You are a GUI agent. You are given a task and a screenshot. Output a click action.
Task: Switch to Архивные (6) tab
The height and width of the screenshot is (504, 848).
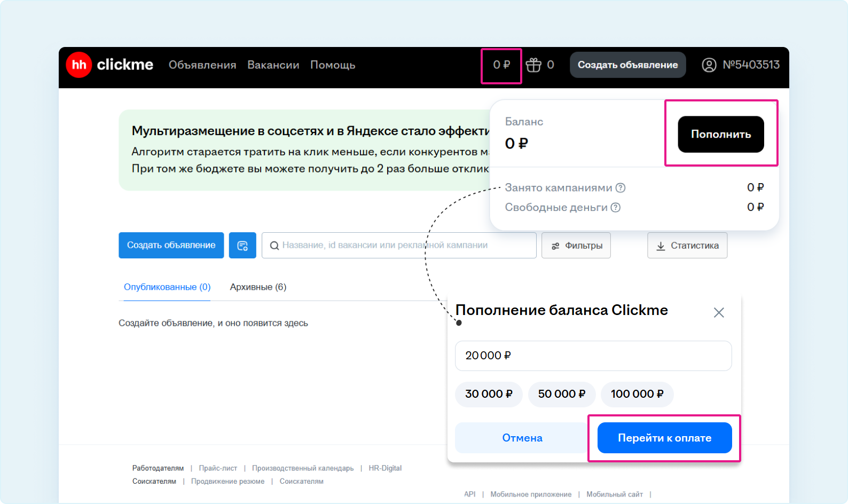[x=258, y=287]
